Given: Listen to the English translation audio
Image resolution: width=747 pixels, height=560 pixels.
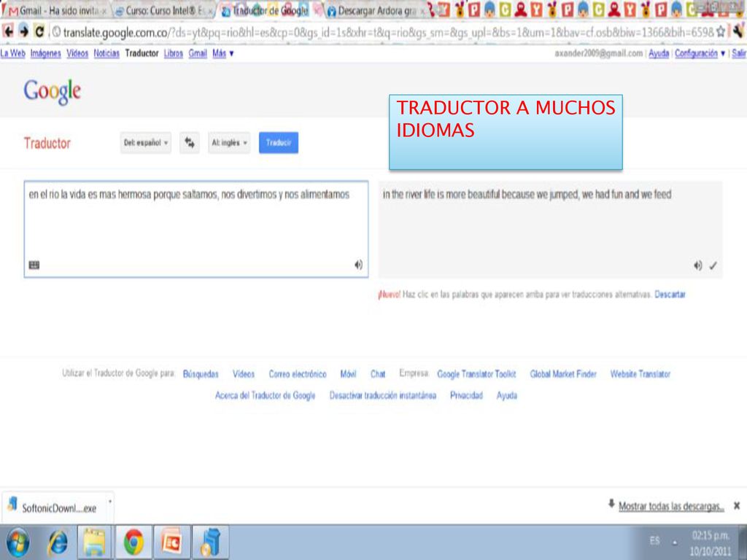Looking at the screenshot, I should coord(697,265).
